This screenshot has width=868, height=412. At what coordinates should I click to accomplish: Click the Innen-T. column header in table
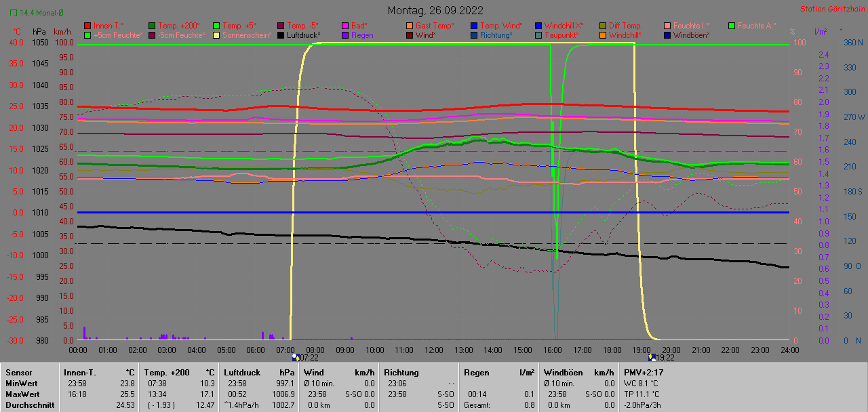click(x=80, y=372)
